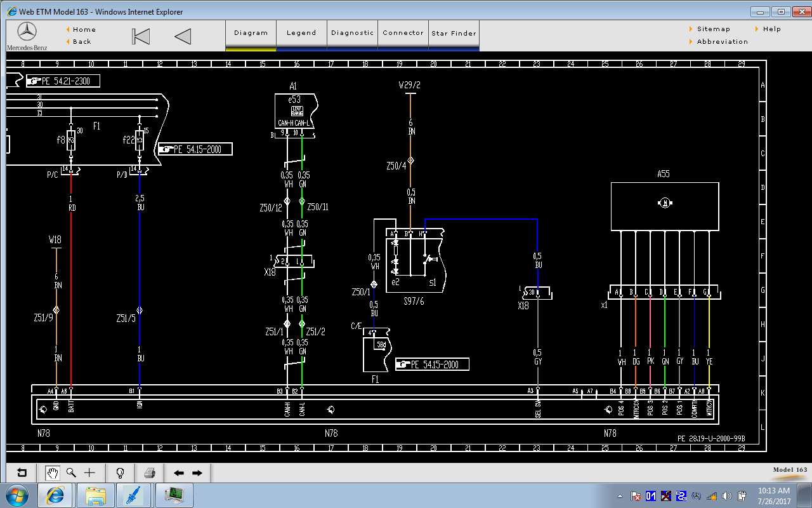
Task: Click the light bulb icon
Action: (120, 472)
